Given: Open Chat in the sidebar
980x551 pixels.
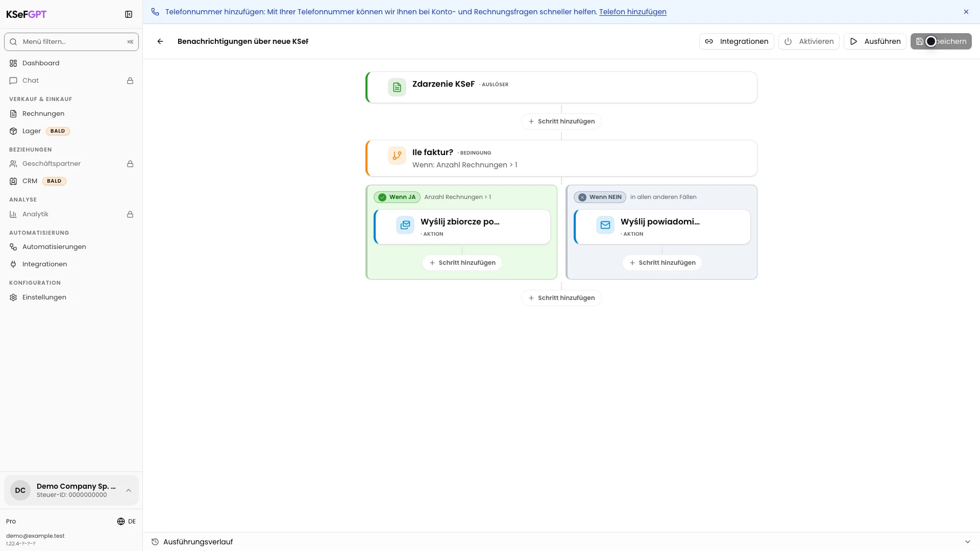Looking at the screenshot, I should 71,81.
